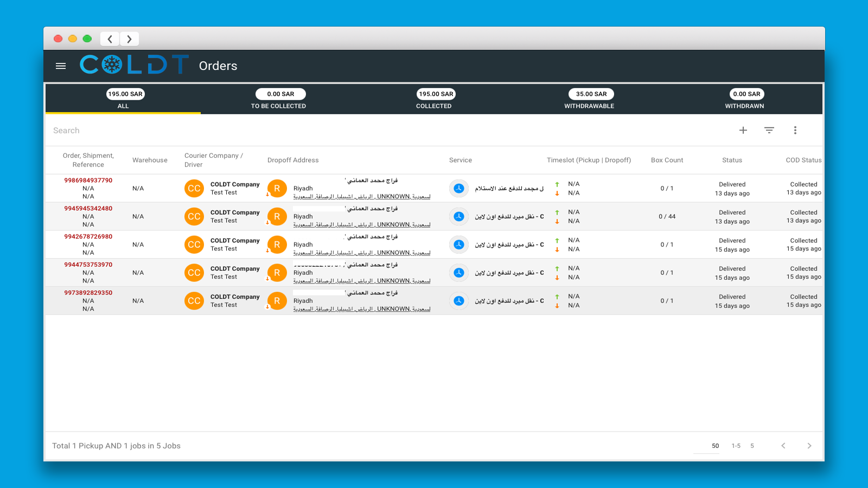Switch to the TO BE COLLECTED tab
868x488 pixels.
(x=278, y=99)
